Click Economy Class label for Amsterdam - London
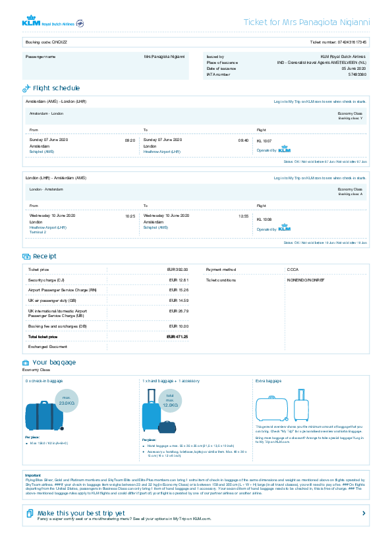This screenshot has width=392, height=555. pyautogui.click(x=350, y=113)
